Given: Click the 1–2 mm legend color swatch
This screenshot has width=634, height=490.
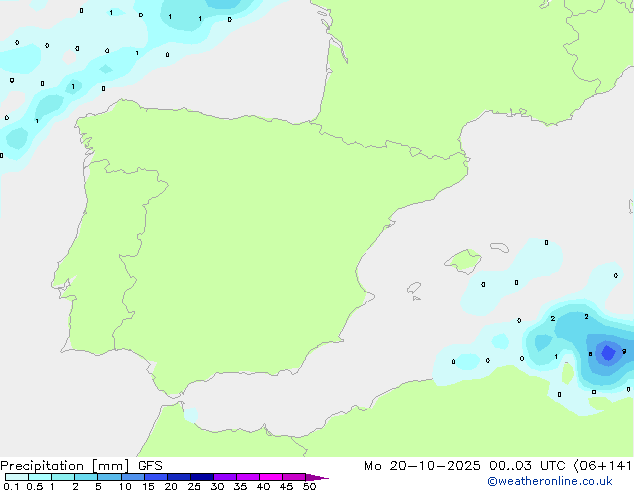Looking at the screenshot, I should [63, 477].
